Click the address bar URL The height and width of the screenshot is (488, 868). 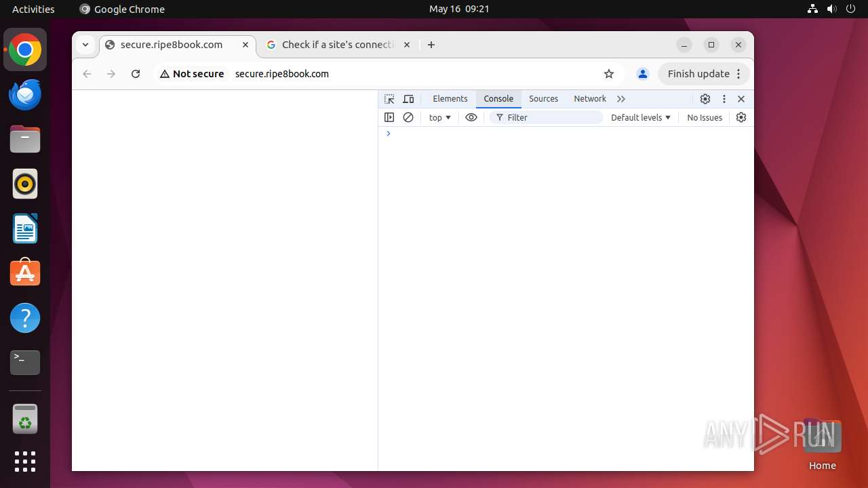282,74
